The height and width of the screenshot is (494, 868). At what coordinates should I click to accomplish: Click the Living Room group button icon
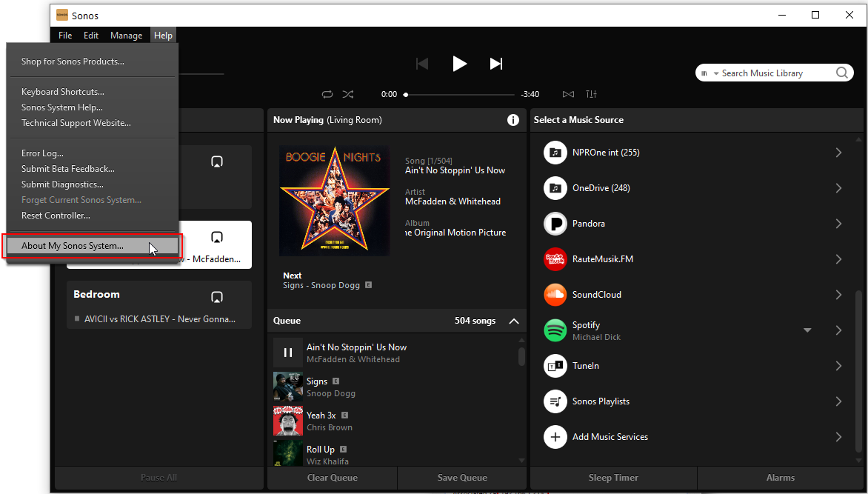[217, 238]
